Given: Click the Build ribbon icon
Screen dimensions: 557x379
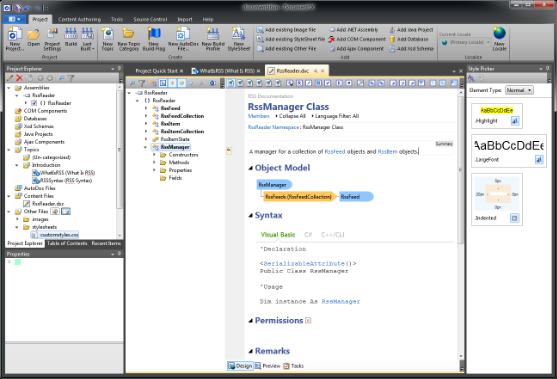Looking at the screenshot, I should [71, 37].
